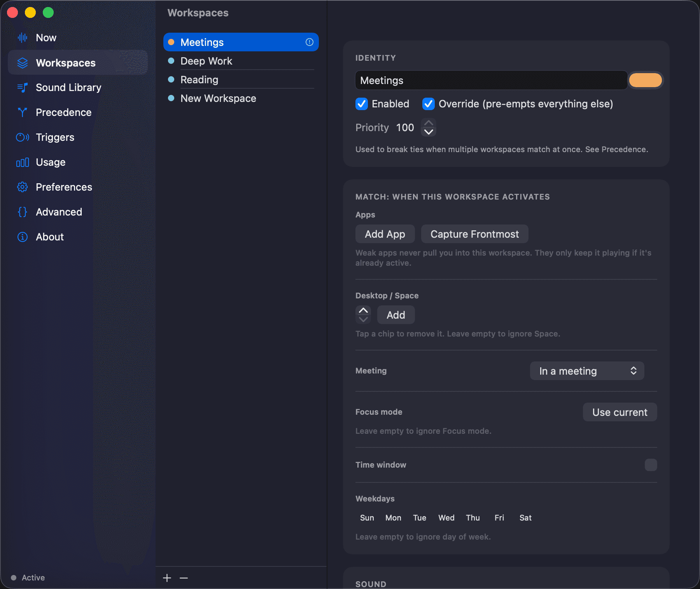Toggle Sun weekday
This screenshot has width=700, height=589.
367,518
